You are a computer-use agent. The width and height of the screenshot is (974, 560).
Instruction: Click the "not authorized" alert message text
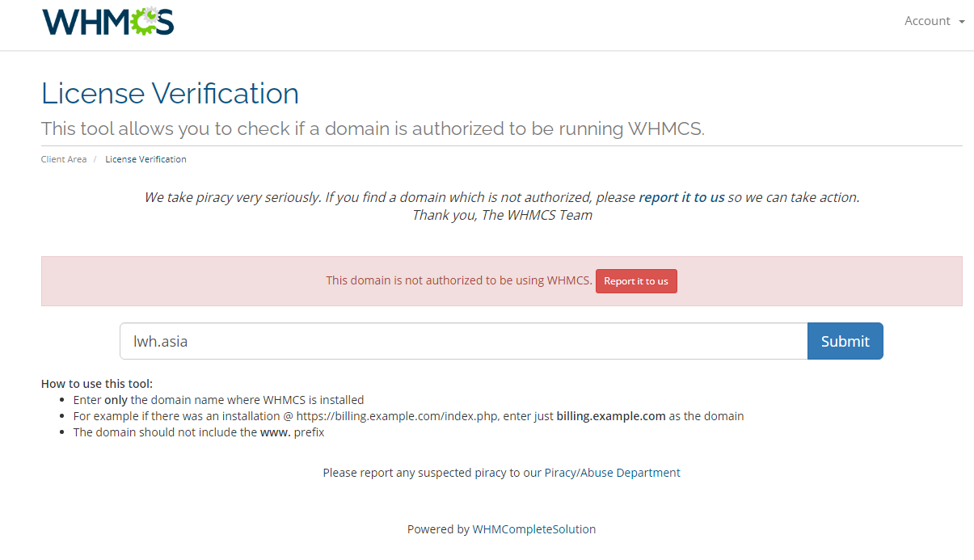pos(459,280)
